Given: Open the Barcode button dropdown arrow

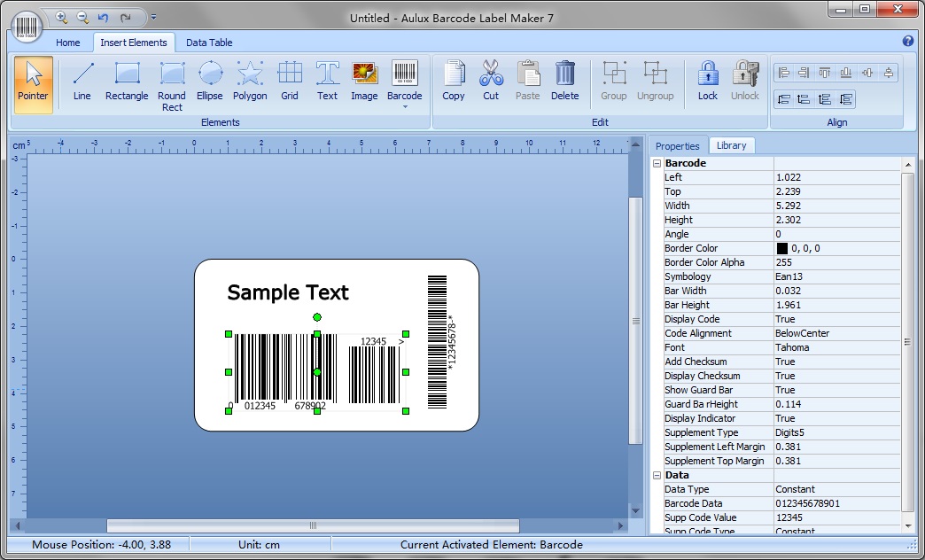Looking at the screenshot, I should [x=405, y=107].
